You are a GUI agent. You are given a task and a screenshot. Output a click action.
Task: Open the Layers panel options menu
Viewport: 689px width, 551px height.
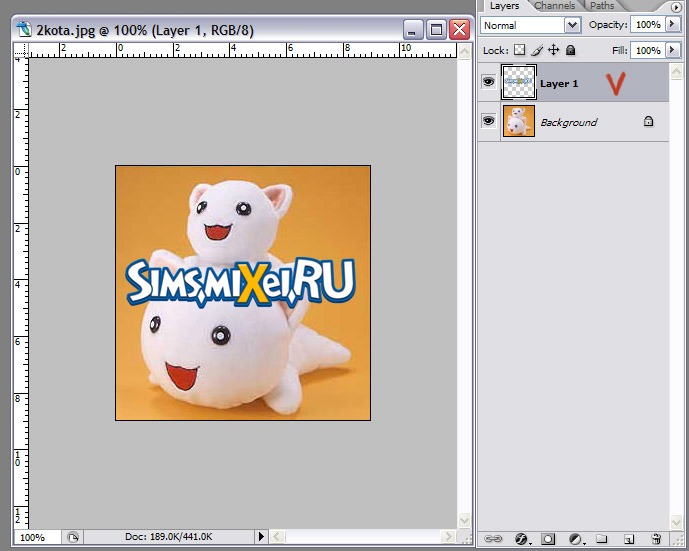tap(675, 7)
